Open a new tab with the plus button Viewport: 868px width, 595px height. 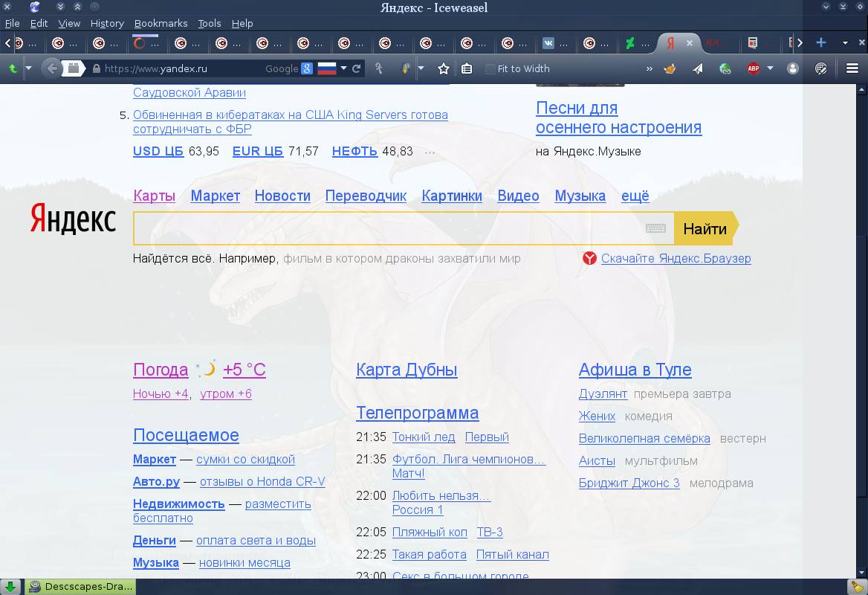(x=821, y=42)
